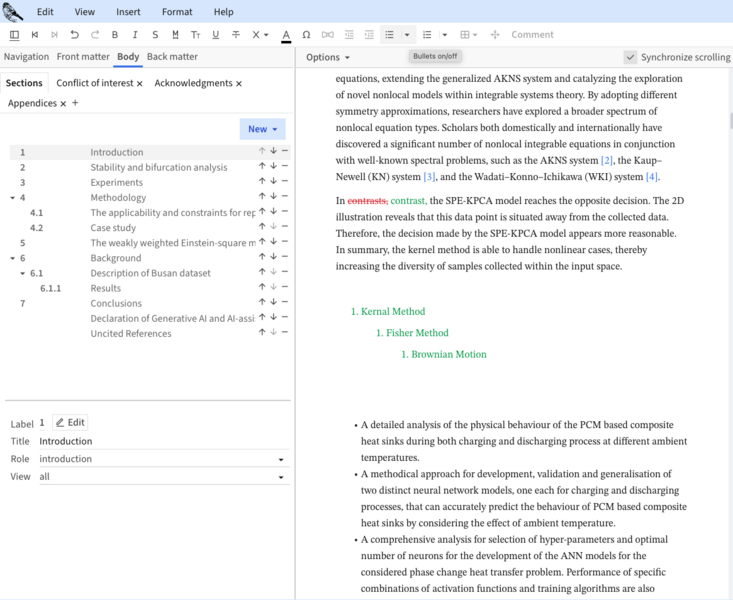Underline the selected text
The image size is (733, 600).
point(216,35)
